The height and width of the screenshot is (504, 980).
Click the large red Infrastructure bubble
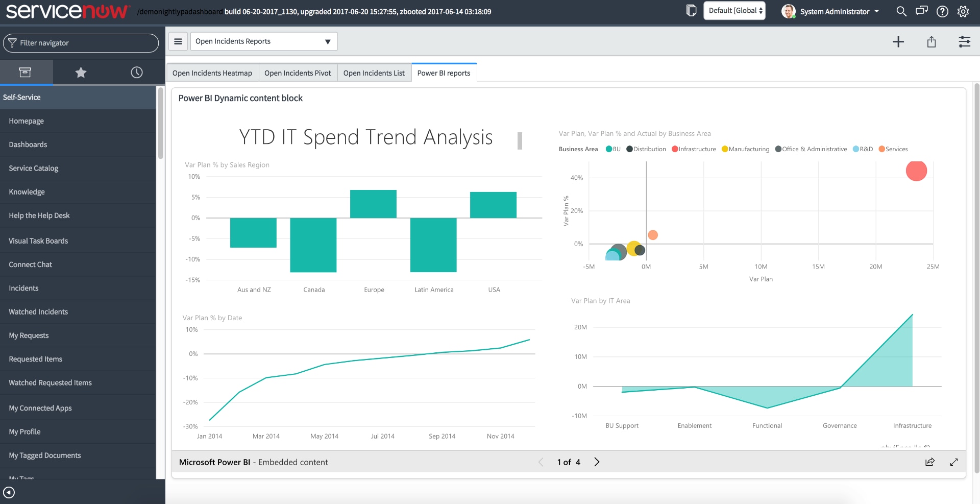point(916,171)
